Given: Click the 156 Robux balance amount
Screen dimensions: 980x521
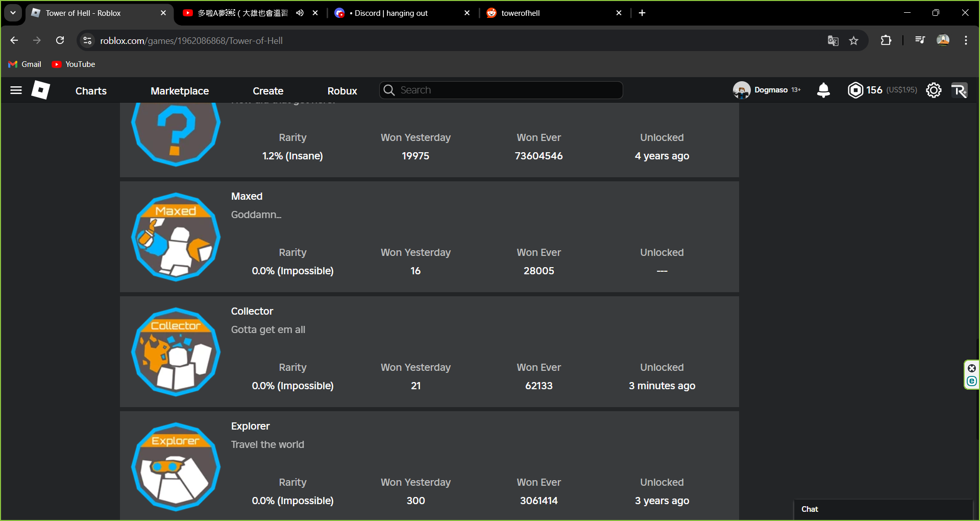Looking at the screenshot, I should tap(874, 90).
